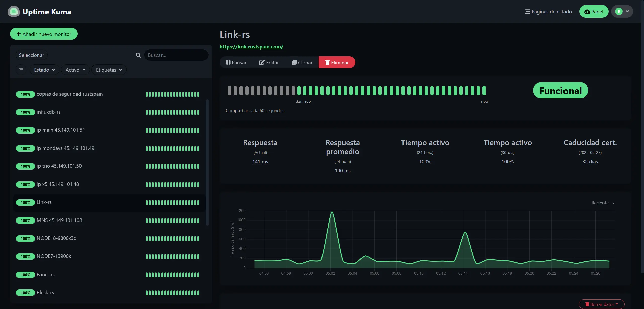This screenshot has height=309, width=644.
Task: Click the "Comprobar cada 60 segundos" text
Action: pyautogui.click(x=255, y=111)
